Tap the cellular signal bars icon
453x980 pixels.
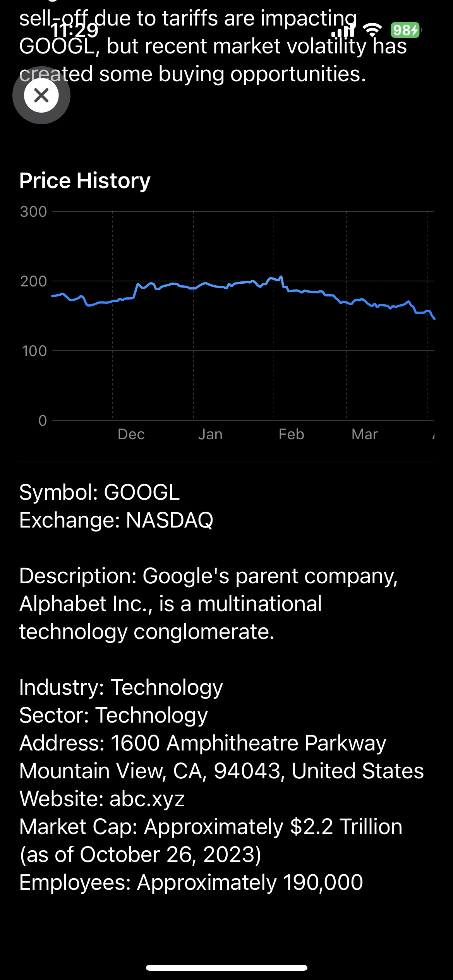343,30
